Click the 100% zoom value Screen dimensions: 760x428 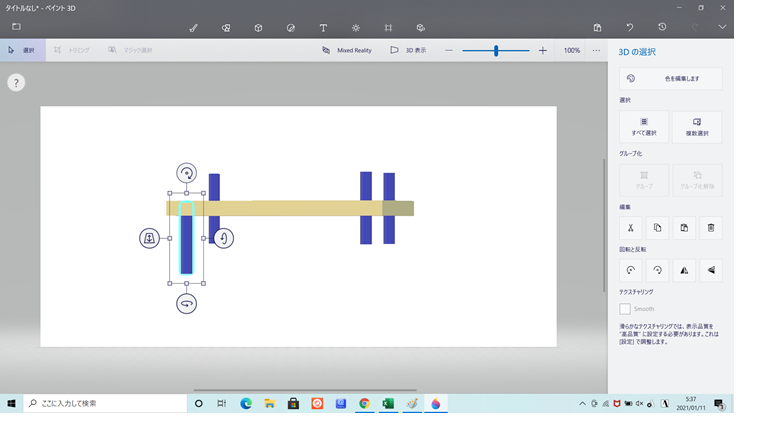coord(572,50)
